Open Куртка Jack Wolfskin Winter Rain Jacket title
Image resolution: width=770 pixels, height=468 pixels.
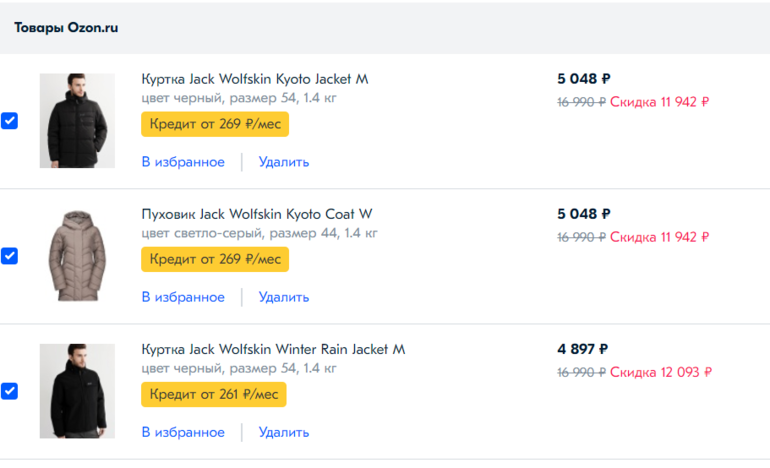(273, 349)
